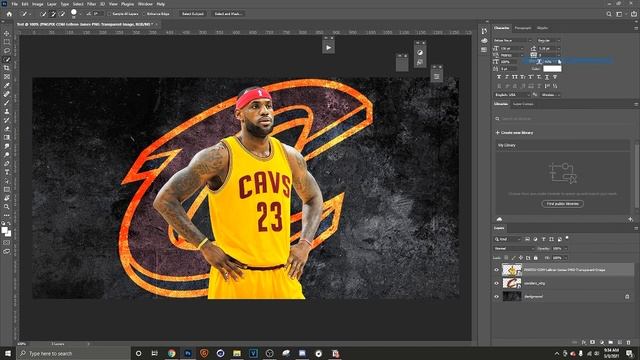Image resolution: width=640 pixels, height=360 pixels.
Task: Click the Actions play button panel icon
Action: (x=329, y=47)
